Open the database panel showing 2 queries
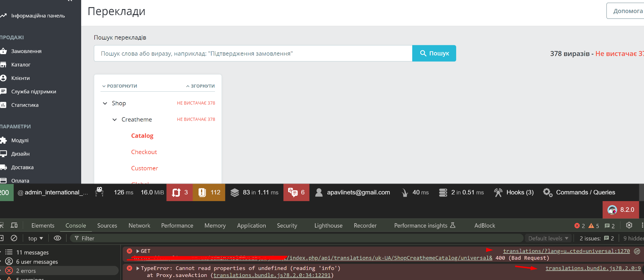This screenshot has height=280, width=644. pos(461,192)
